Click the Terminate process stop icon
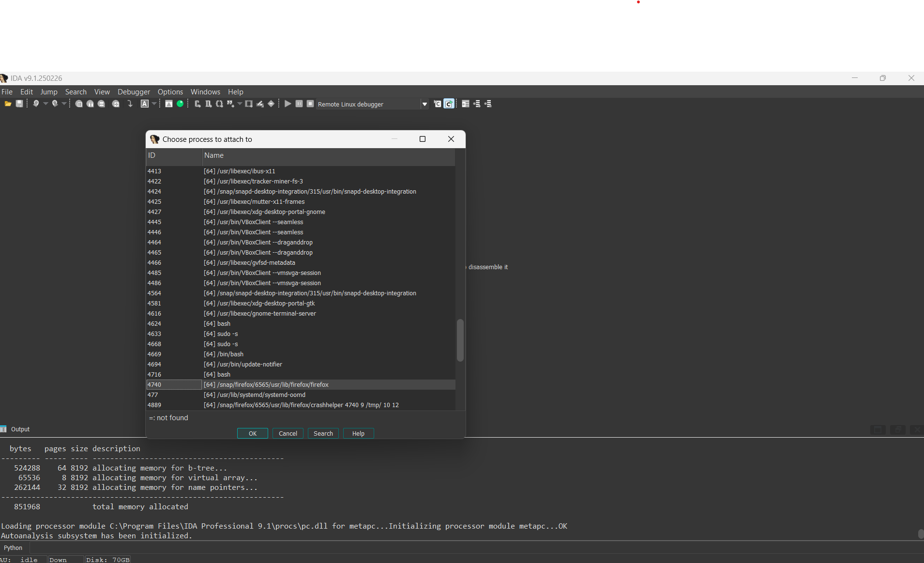This screenshot has height=563, width=924. point(310,104)
